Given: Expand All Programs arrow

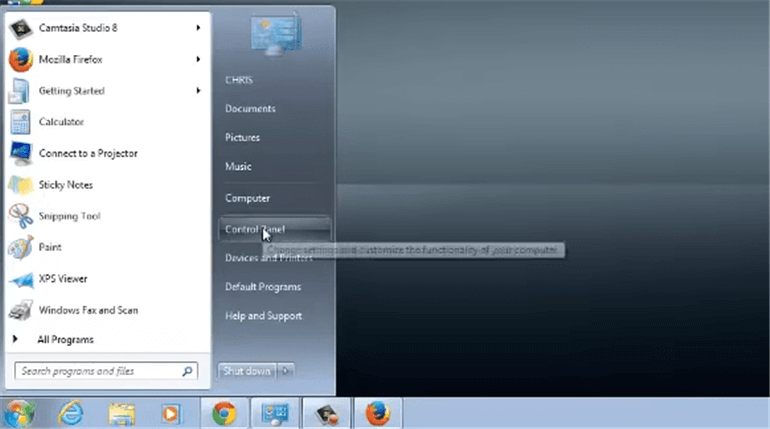Looking at the screenshot, I should click(x=15, y=339).
